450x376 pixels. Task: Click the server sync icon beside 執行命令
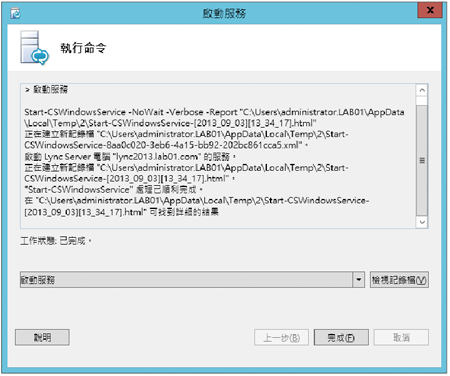(34, 48)
